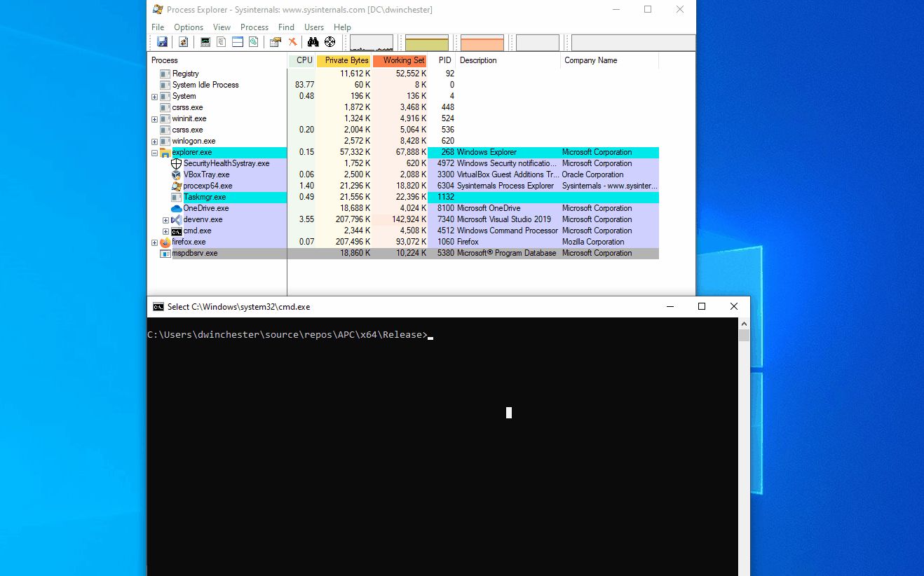Click the icon beside System Idle Process
The height and width of the screenshot is (576, 924).
pyautogui.click(x=165, y=85)
